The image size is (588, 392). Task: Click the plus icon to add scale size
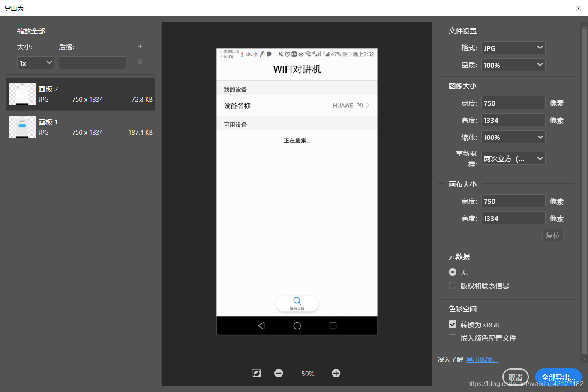point(140,46)
